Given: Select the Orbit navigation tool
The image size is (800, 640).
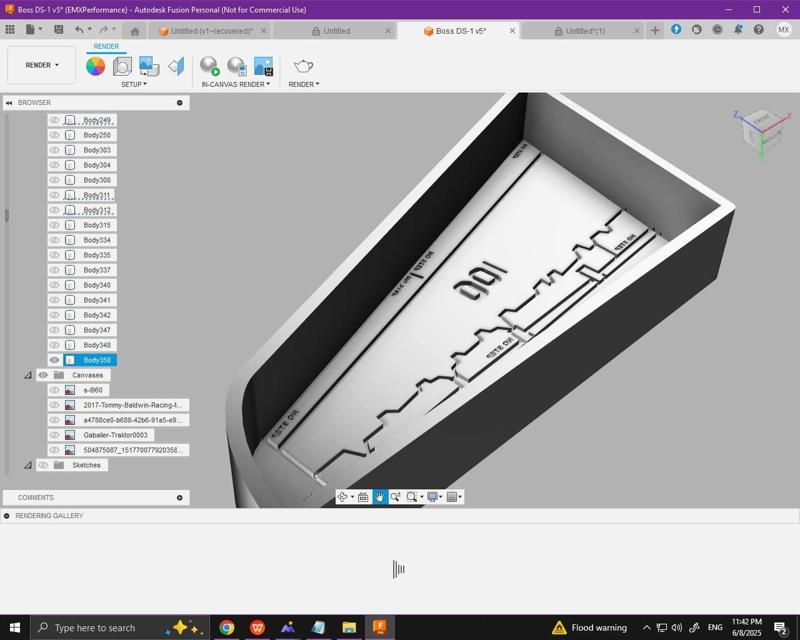Looking at the screenshot, I should tap(342, 497).
